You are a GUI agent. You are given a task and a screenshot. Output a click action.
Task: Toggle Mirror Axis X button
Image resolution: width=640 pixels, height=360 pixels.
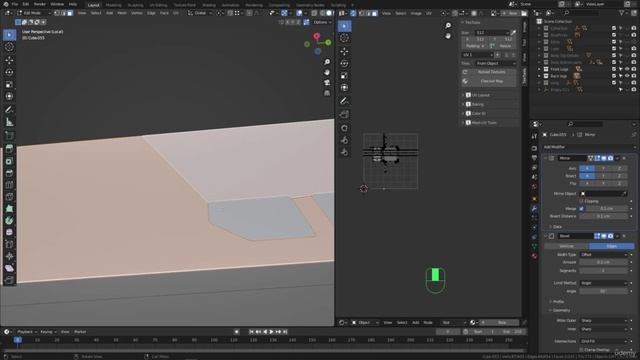tap(587, 168)
